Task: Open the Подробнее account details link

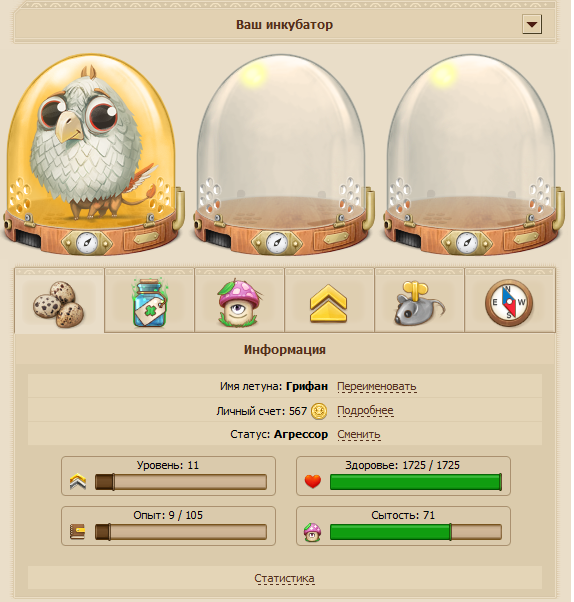Action: (x=365, y=410)
